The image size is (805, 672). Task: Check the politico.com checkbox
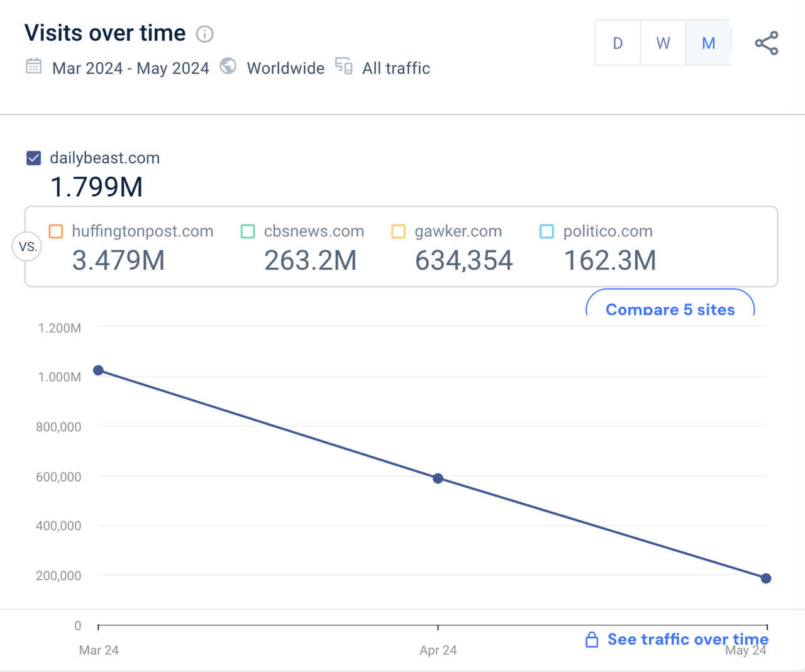click(547, 231)
